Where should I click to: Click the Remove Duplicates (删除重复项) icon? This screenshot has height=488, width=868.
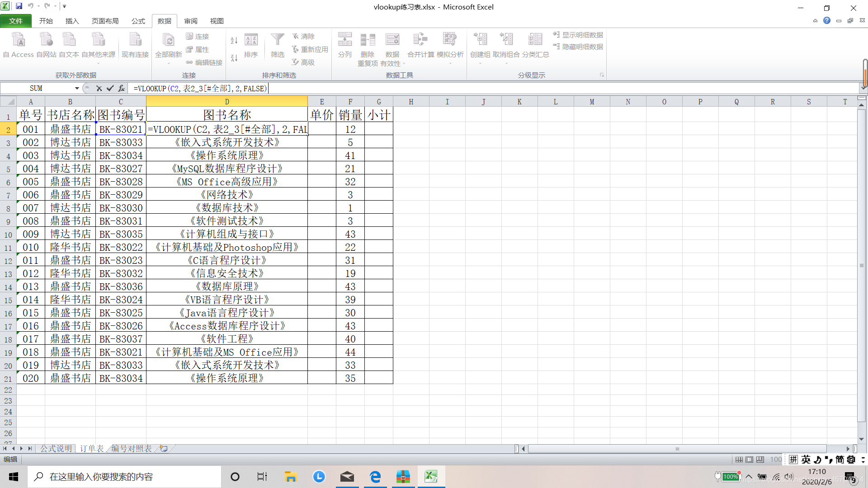[x=368, y=41]
